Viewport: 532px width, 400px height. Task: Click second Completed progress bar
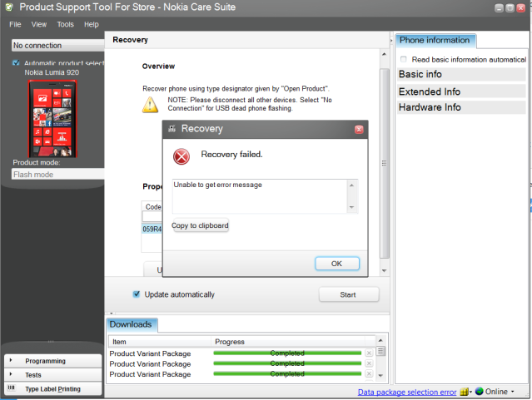pos(287,363)
